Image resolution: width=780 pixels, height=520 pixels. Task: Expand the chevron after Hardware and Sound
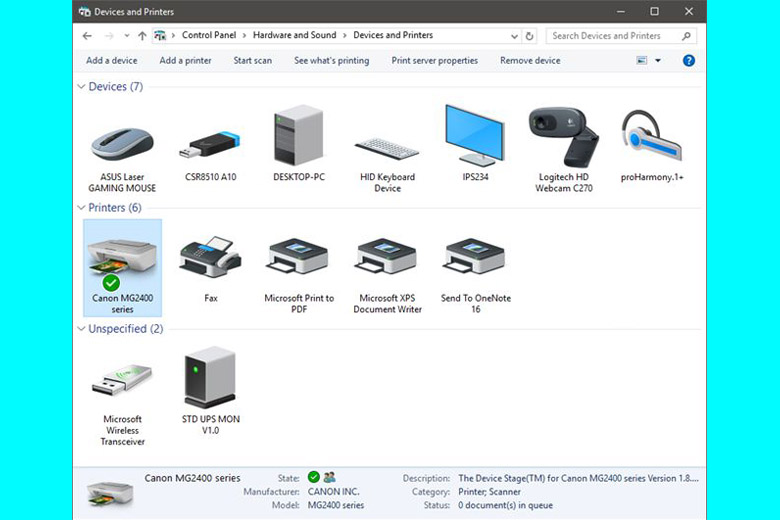tap(345, 35)
